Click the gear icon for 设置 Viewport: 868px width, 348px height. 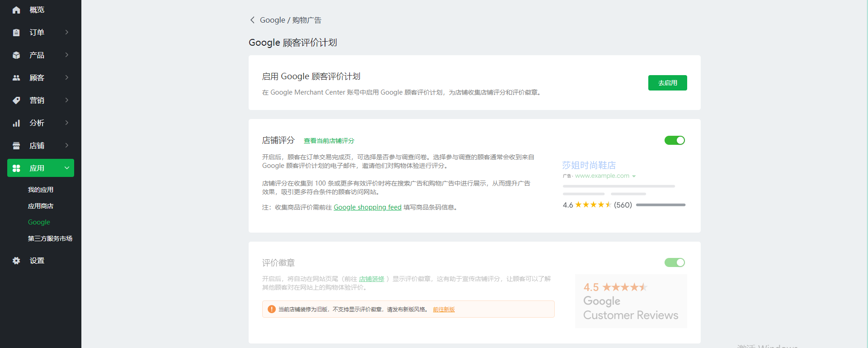tap(16, 261)
